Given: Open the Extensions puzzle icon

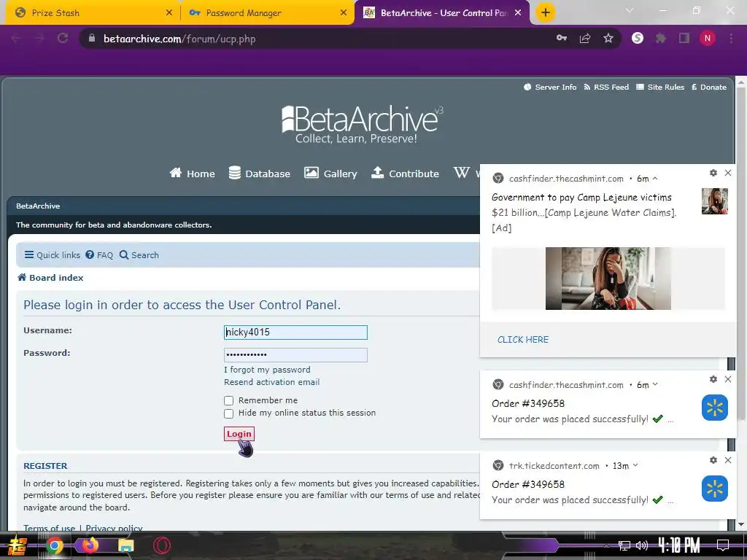Looking at the screenshot, I should pos(660,38).
